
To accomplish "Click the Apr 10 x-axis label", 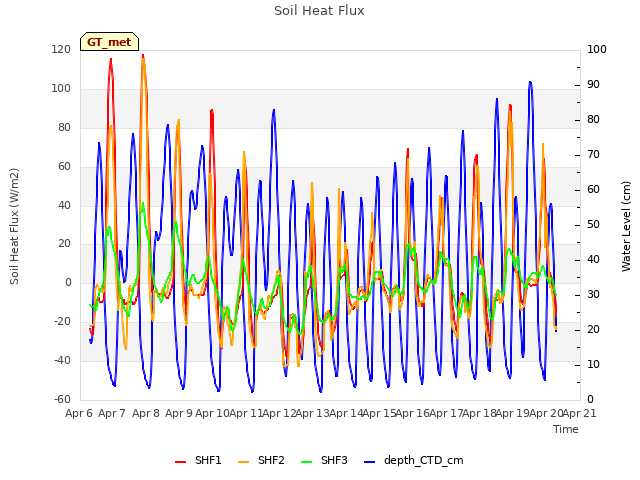I will point(212,413).
